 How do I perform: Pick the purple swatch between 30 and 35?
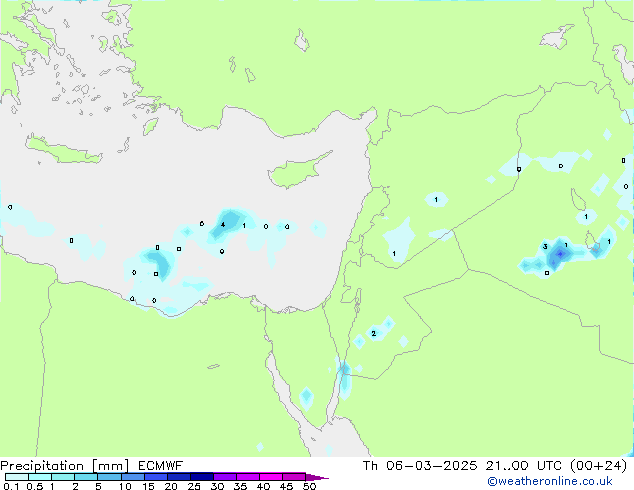coord(225,477)
